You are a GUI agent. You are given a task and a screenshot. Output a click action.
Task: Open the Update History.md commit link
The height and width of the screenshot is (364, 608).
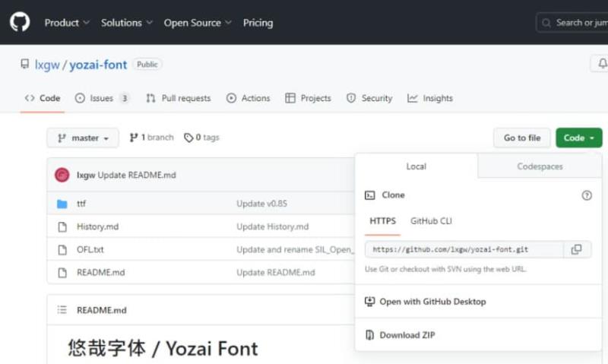click(x=273, y=226)
